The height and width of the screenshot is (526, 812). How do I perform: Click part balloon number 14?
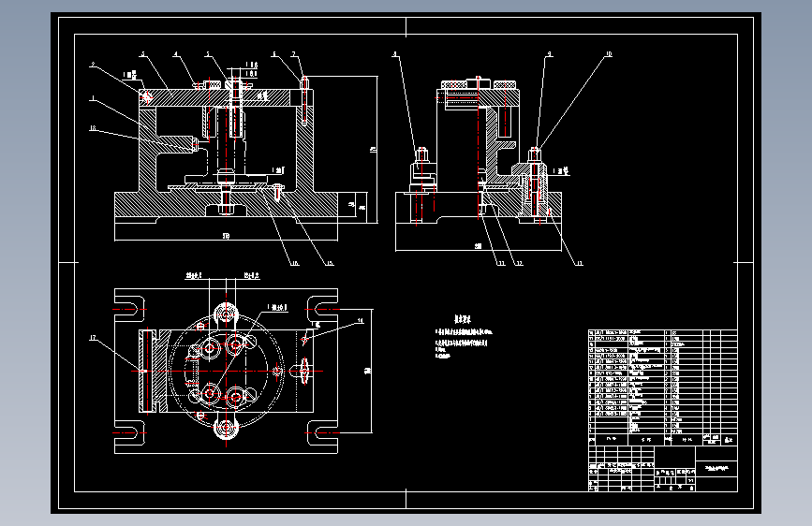pos(361,321)
